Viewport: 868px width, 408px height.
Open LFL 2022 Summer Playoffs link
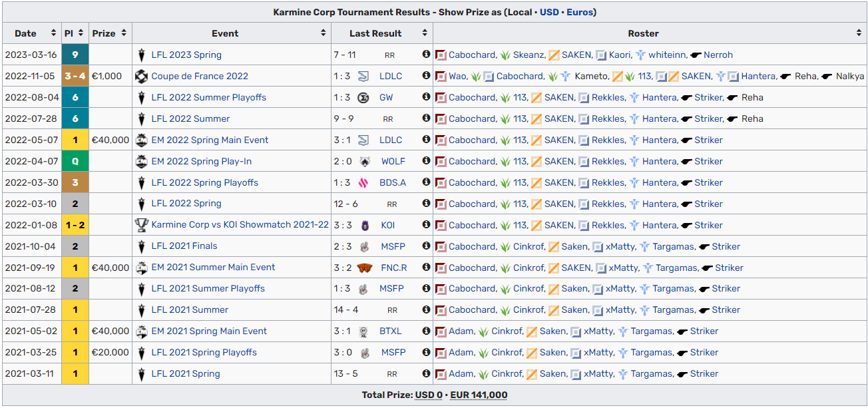(x=208, y=97)
